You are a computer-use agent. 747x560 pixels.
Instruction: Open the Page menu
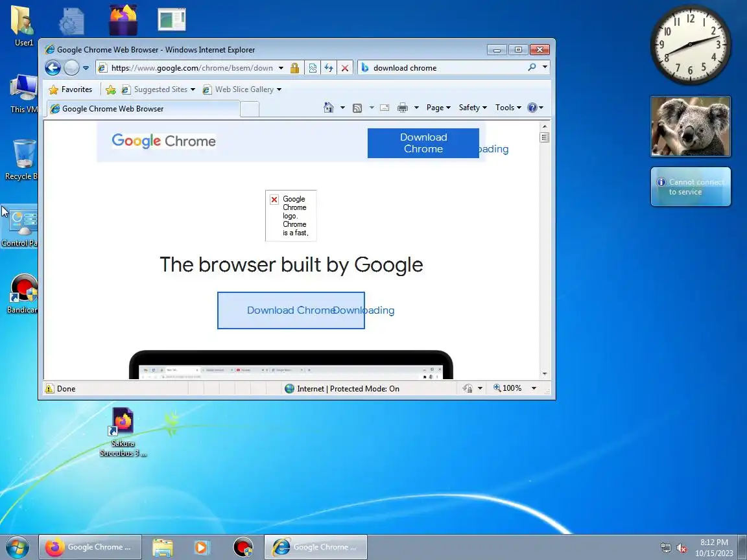[438, 108]
